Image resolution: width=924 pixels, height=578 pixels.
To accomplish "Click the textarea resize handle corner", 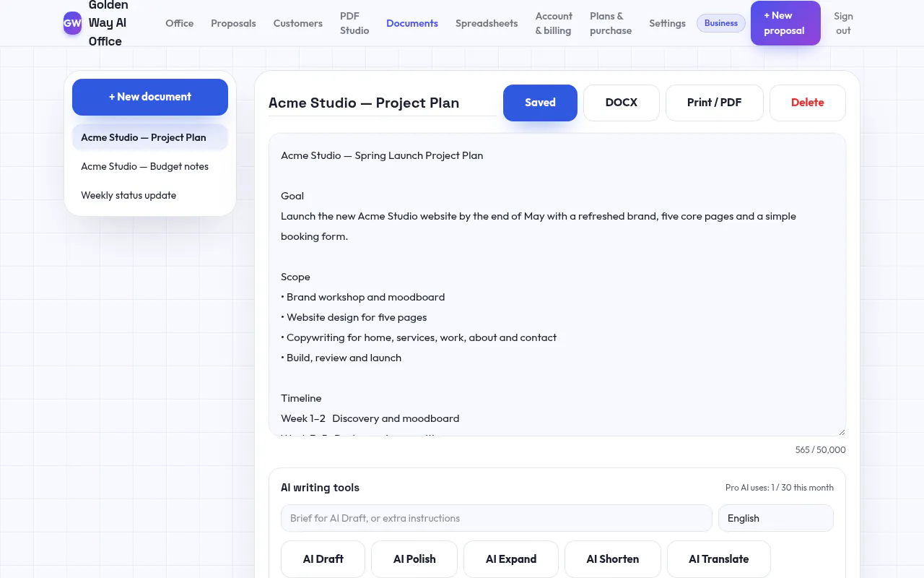I will pos(841,431).
